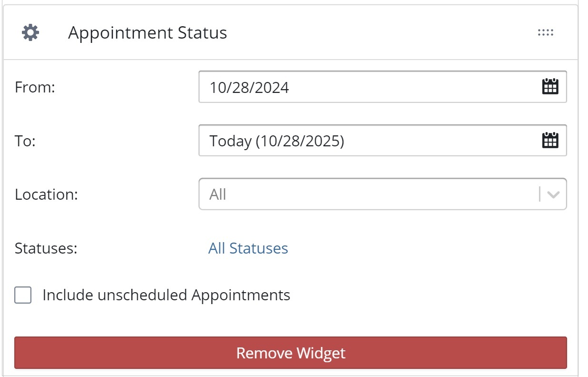Click the Appointment Status widget title
588x377 pixels.
point(148,33)
